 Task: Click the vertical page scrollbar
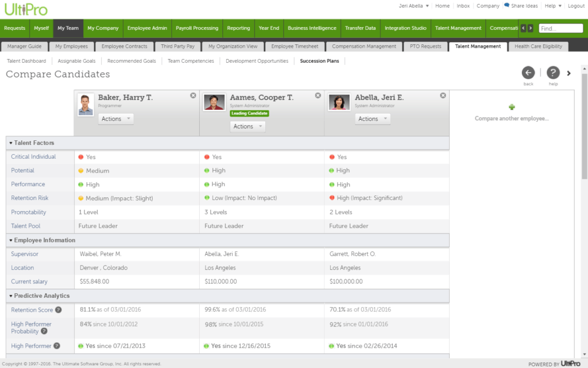(584, 126)
